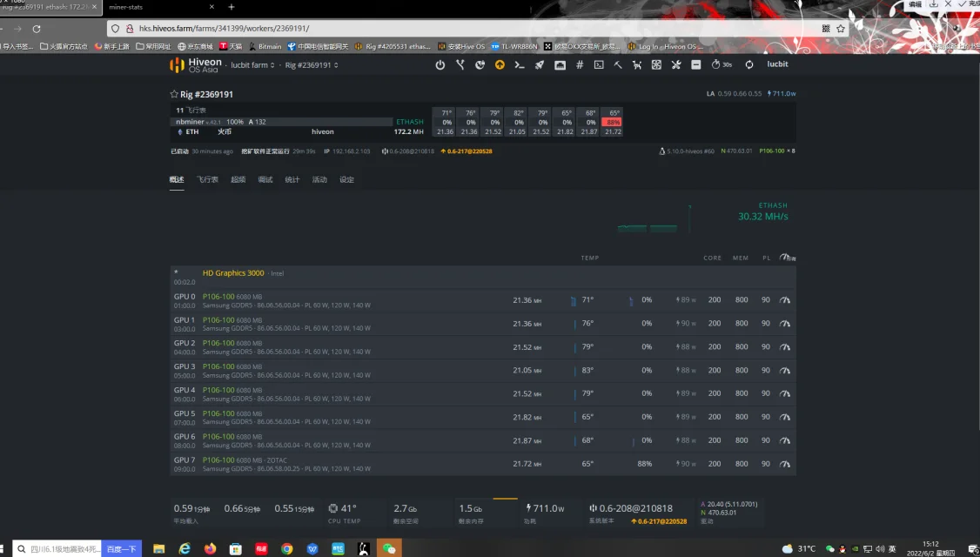Click the wrench-and-screwdriver tools icon
Screen dimensions: 980x557
(676, 65)
